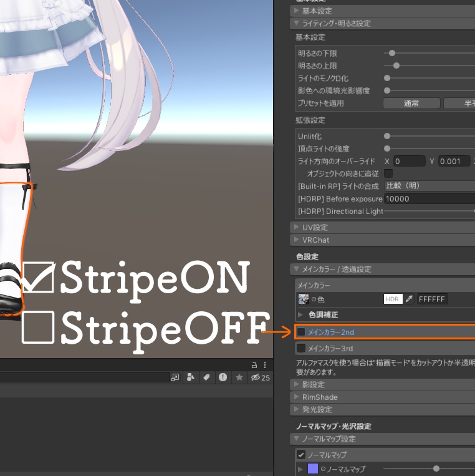Image resolution: width=475 pixels, height=476 pixels.
Task: Click the ライト方向のオーバーライド label
Action: tap(337, 161)
